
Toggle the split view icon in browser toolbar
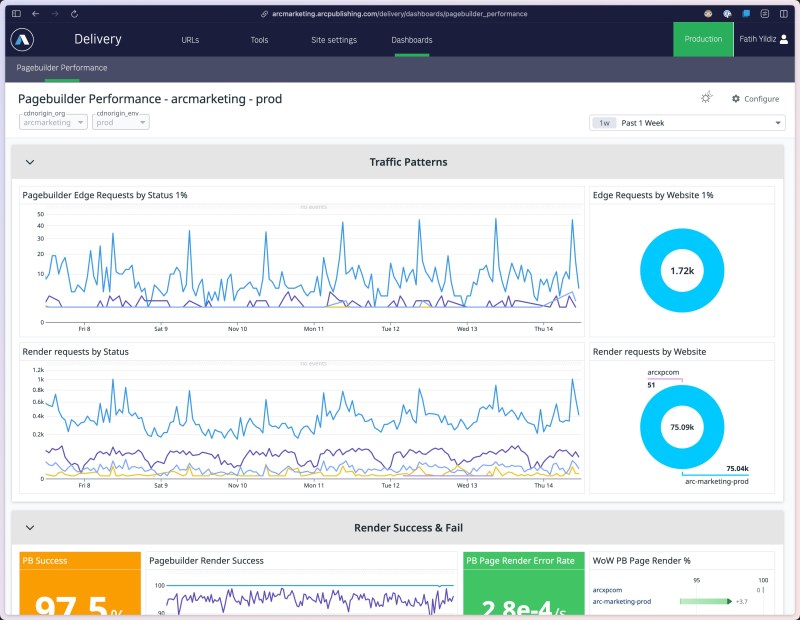[x=784, y=14]
